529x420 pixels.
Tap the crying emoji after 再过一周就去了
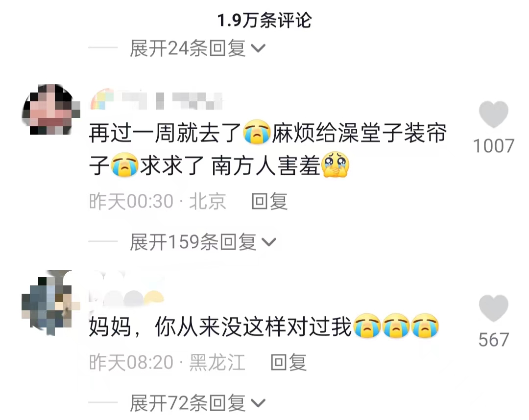(257, 132)
